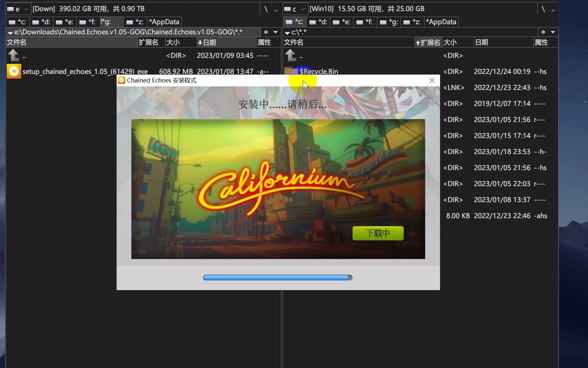Open left panel favorites asterisk button
The height and width of the screenshot is (368, 588).
[x=266, y=32]
